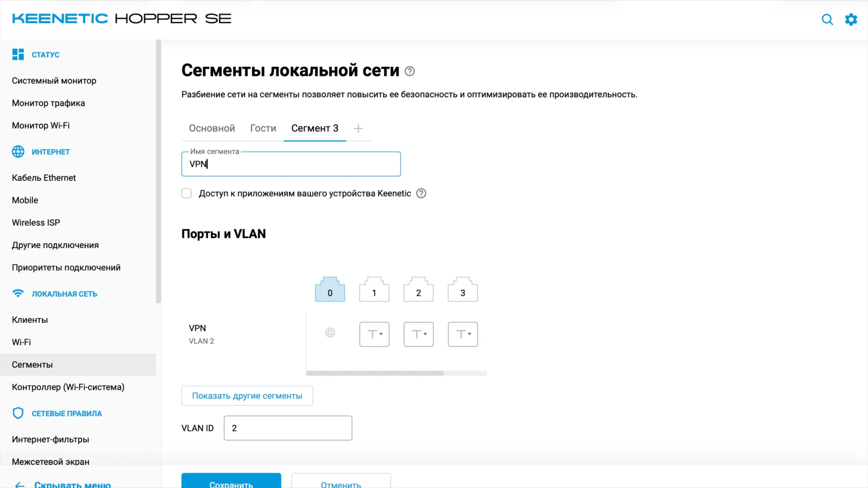Viewport: 868px width, 488px height.
Task: Click the ports table horizontal scrollbar
Action: (x=375, y=373)
